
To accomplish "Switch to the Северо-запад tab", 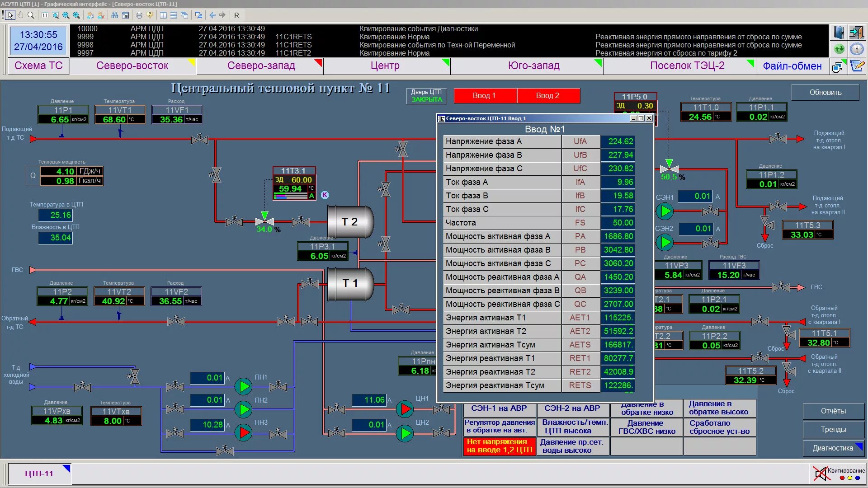I will pyautogui.click(x=261, y=66).
